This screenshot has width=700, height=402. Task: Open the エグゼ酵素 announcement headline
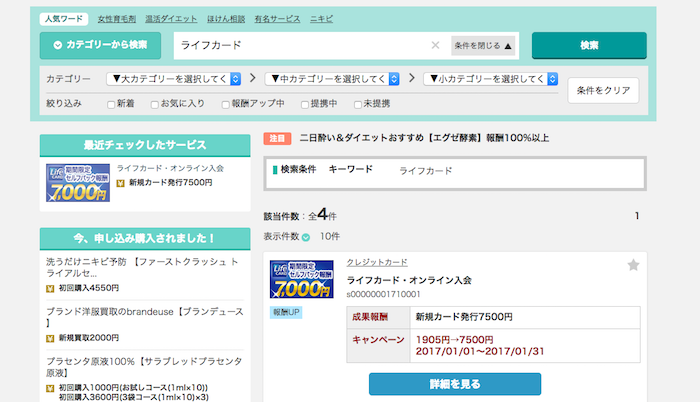click(424, 138)
